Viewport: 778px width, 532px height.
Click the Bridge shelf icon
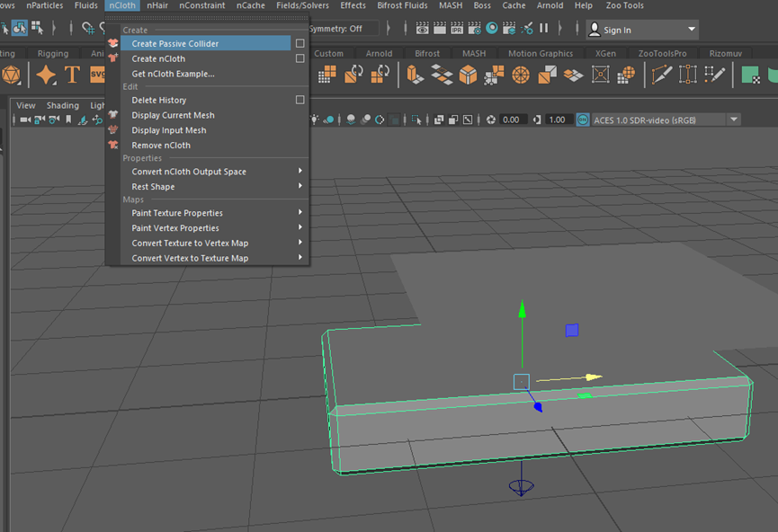pos(442,75)
